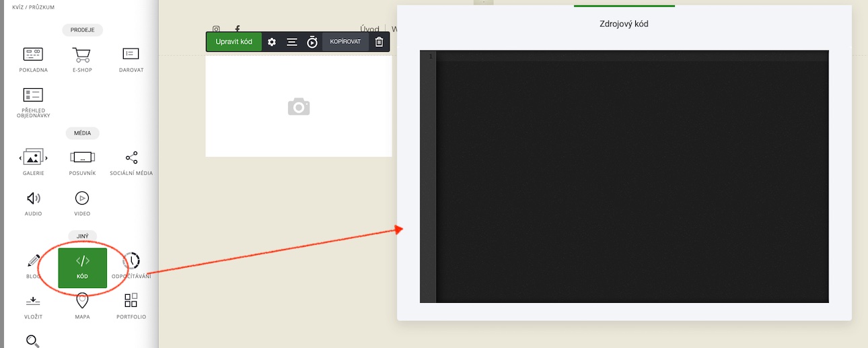This screenshot has width=868, height=348.
Task: Click the magnifier icon below Vložit
Action: tap(33, 341)
